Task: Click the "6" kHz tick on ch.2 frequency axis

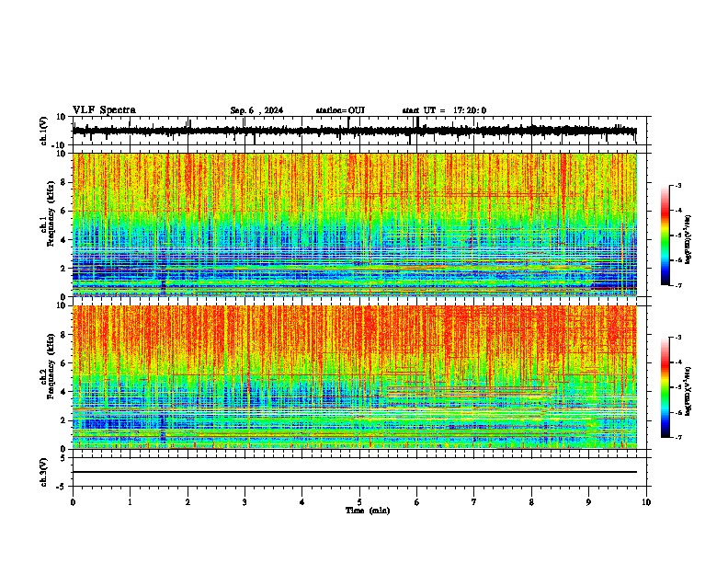Action: point(64,362)
